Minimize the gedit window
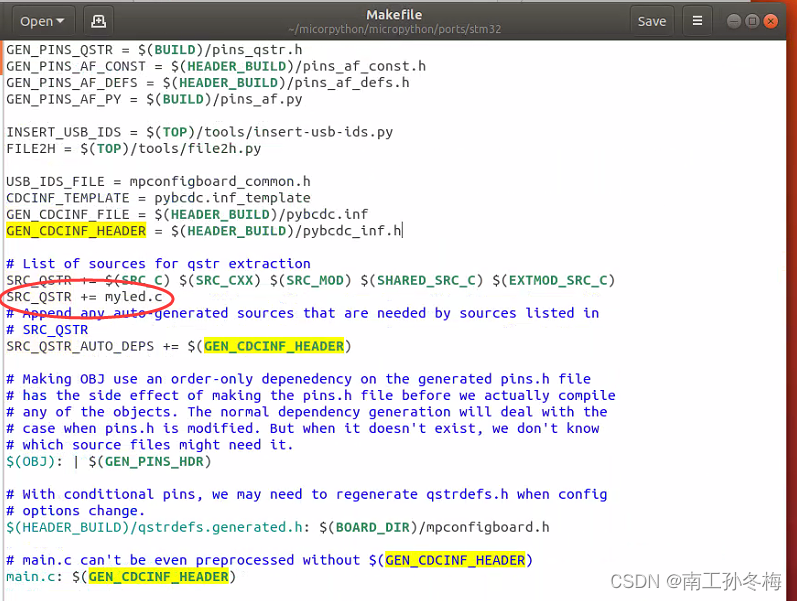This screenshot has width=797, height=601. tap(733, 21)
